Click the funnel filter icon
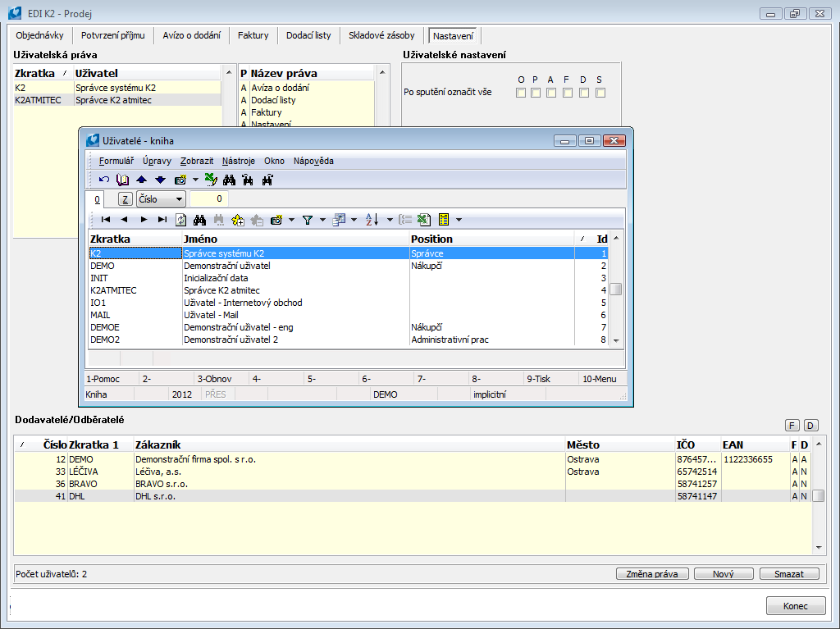The image size is (840, 629). (308, 220)
